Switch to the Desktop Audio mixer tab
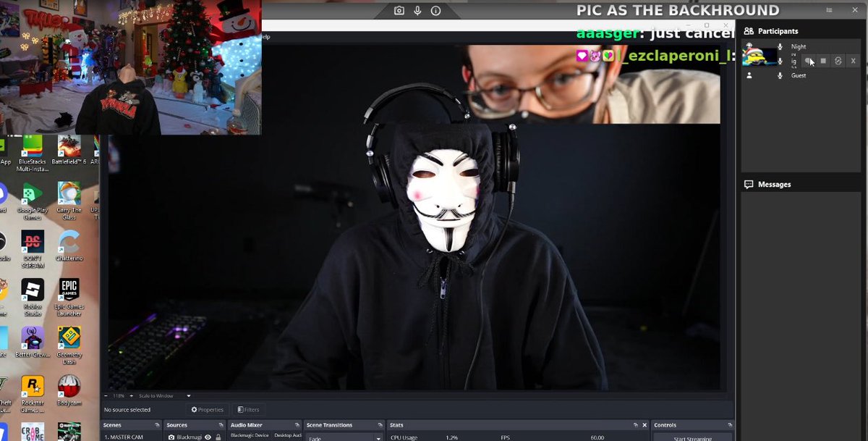The image size is (868, 441). coord(289,436)
